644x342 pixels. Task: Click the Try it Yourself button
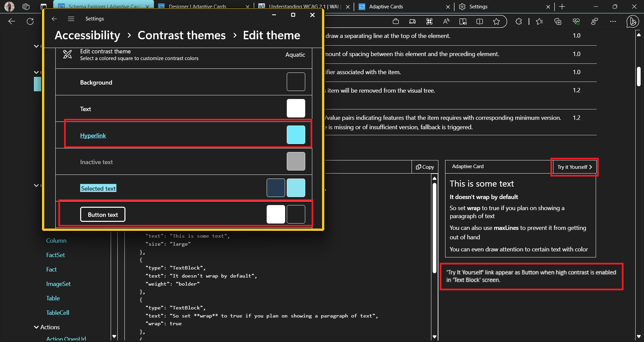574,167
